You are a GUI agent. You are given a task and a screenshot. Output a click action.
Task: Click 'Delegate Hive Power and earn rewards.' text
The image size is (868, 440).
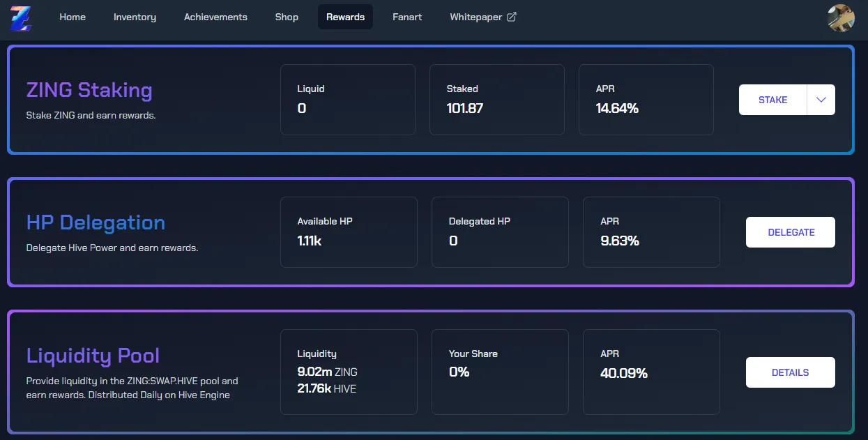click(x=112, y=248)
